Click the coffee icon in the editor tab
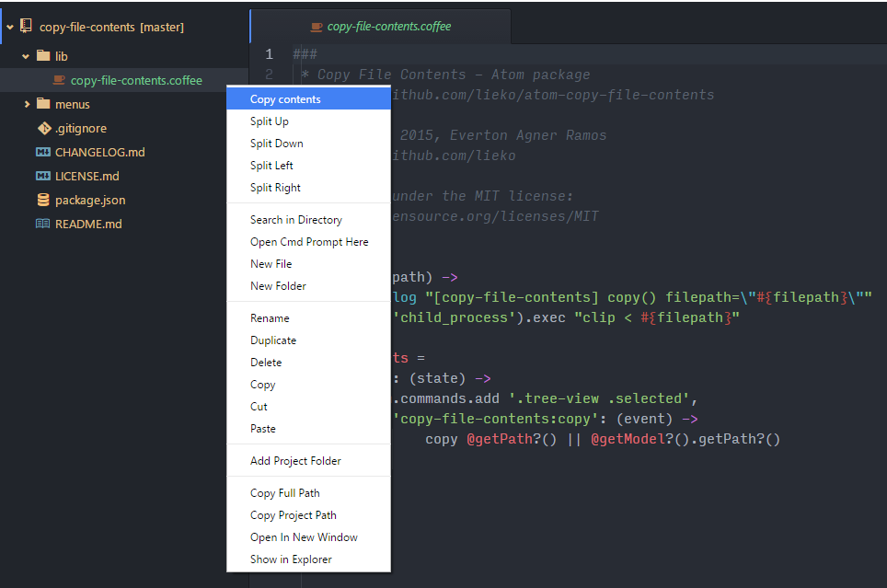887x588 pixels. click(x=317, y=27)
